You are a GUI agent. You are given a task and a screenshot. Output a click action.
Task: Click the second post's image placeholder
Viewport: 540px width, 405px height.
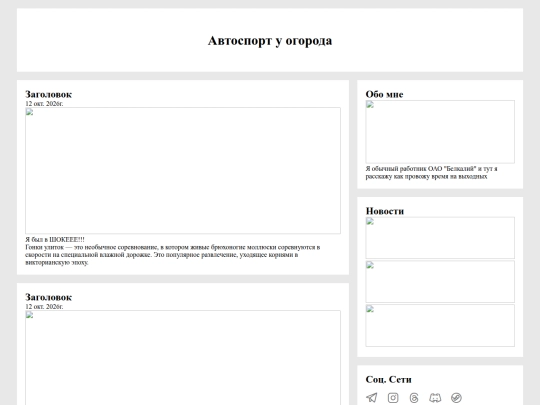(183, 357)
